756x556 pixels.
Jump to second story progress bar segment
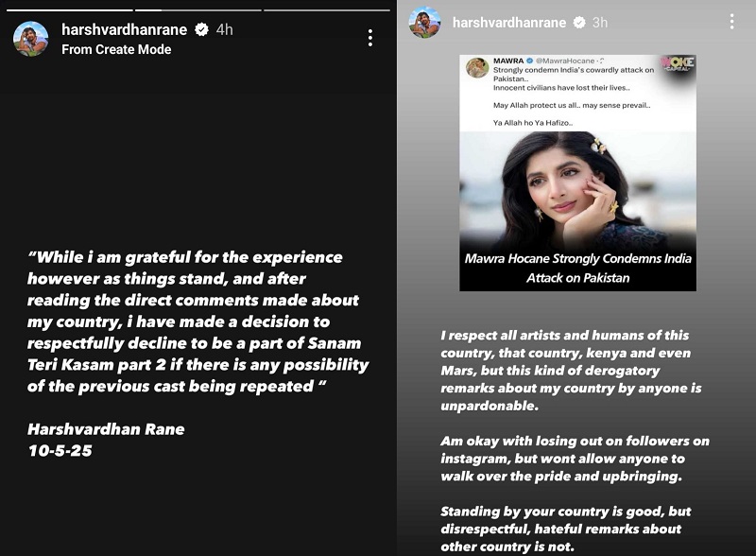(x=197, y=9)
